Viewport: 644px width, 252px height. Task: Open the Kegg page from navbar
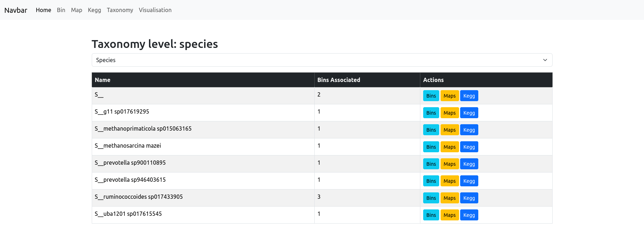click(94, 10)
